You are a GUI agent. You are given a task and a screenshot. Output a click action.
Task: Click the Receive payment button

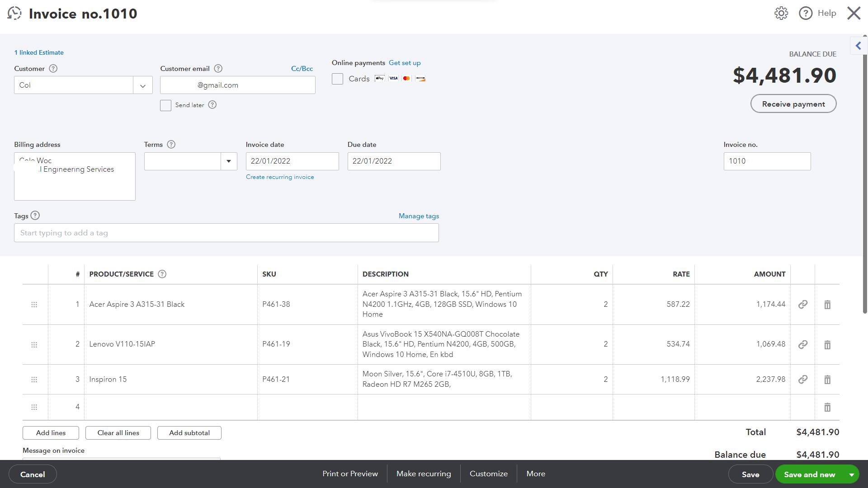[793, 104]
